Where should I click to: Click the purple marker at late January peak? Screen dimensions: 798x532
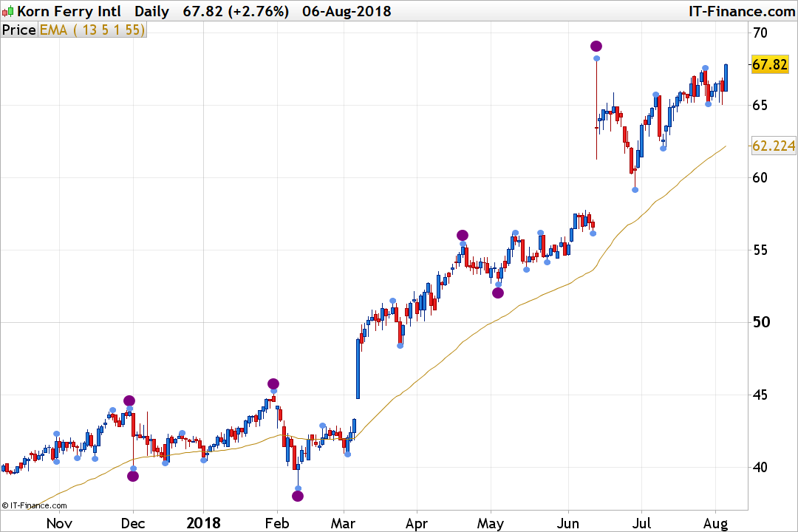(273, 384)
